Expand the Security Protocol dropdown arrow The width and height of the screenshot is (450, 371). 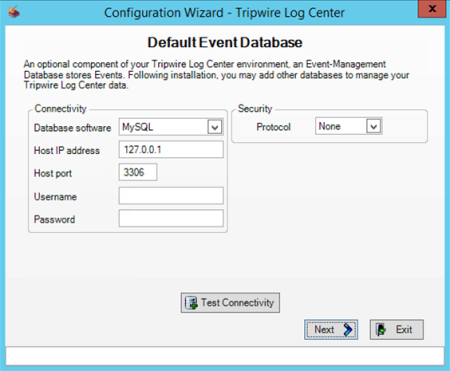pyautogui.click(x=374, y=126)
